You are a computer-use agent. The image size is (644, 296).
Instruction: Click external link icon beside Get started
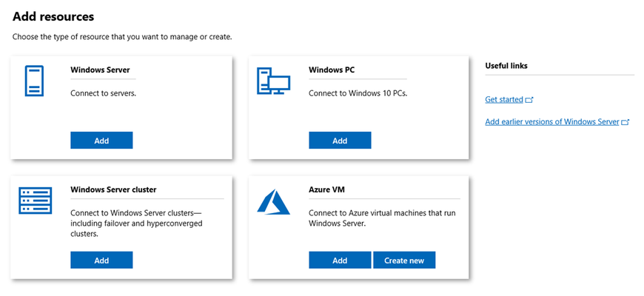tap(529, 100)
